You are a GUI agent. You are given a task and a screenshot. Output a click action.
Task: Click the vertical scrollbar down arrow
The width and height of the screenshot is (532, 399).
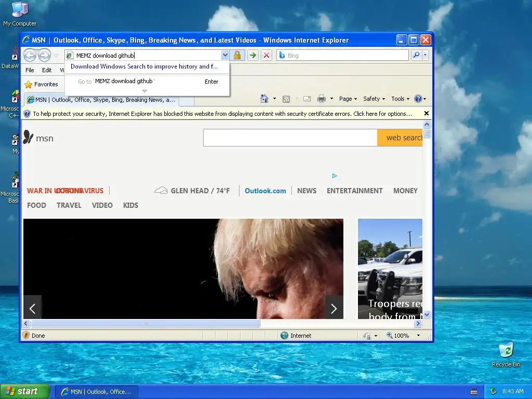pos(427,315)
